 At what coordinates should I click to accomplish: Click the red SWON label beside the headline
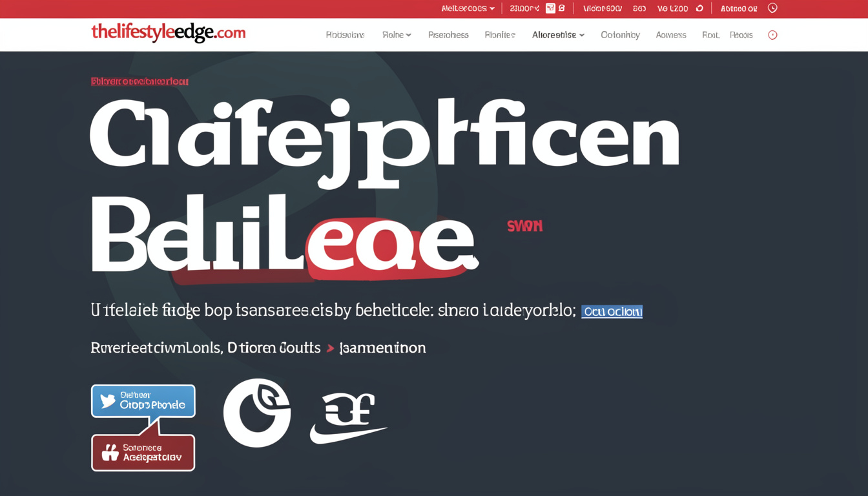tap(524, 226)
